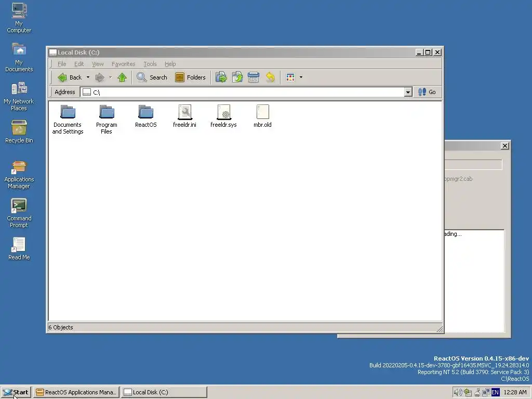Click the Forward arrow toolbar icon
Viewport: 532px width, 399px height.
[99, 77]
